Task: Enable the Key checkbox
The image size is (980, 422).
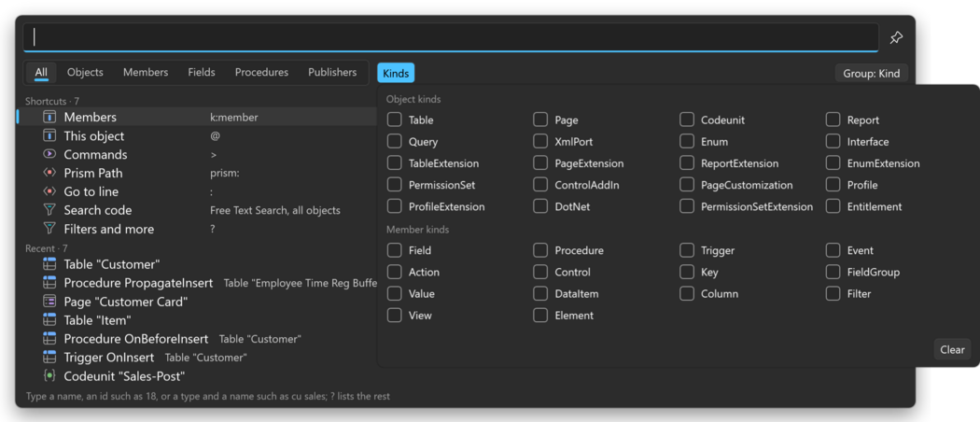Action: point(687,272)
